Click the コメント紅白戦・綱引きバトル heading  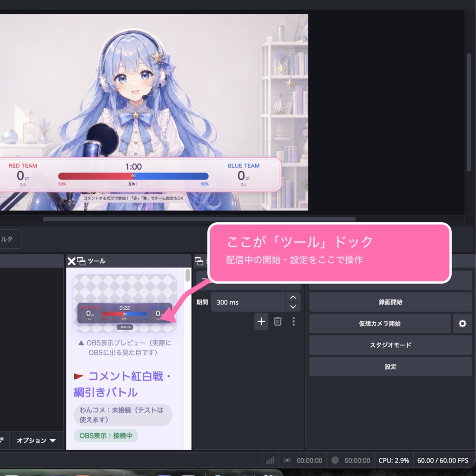click(122, 384)
